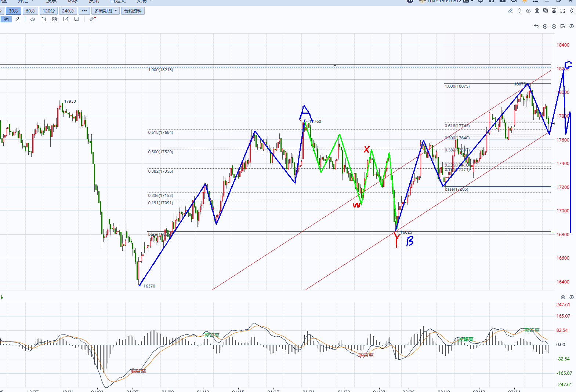Open the alert bell icon
Viewport: 576px width, 392px height.
coord(519,11)
